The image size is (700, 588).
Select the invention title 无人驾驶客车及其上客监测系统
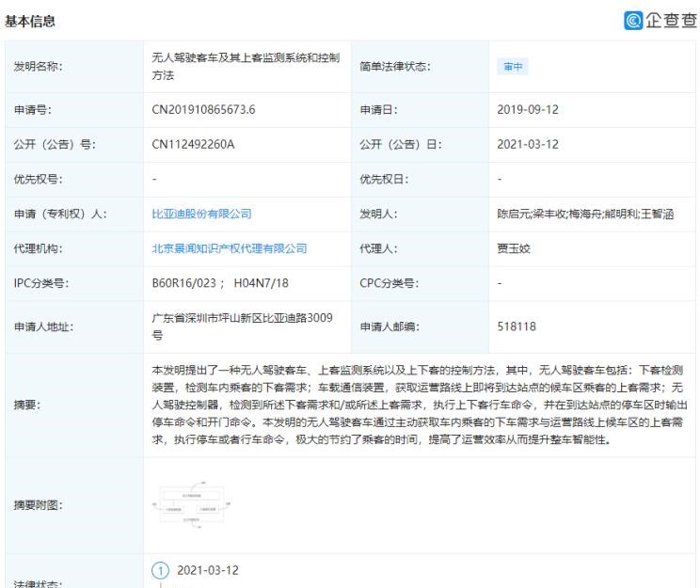pyautogui.click(x=246, y=67)
